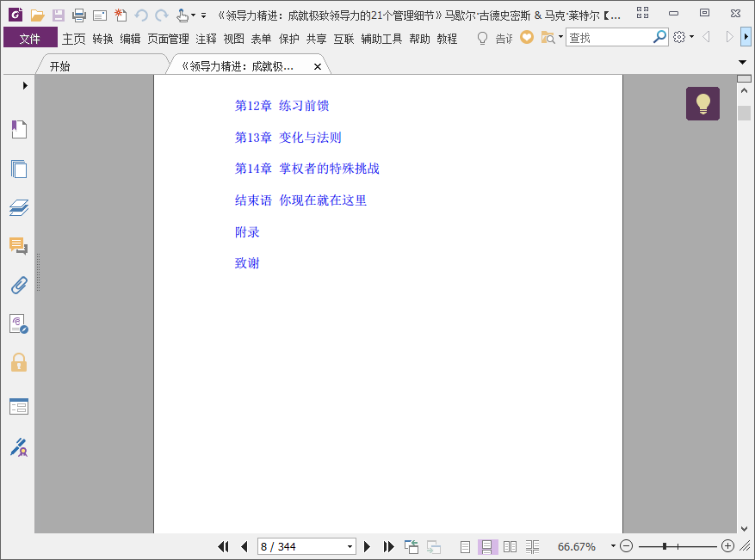Open the Layers panel icon
755x560 pixels.
[19, 207]
